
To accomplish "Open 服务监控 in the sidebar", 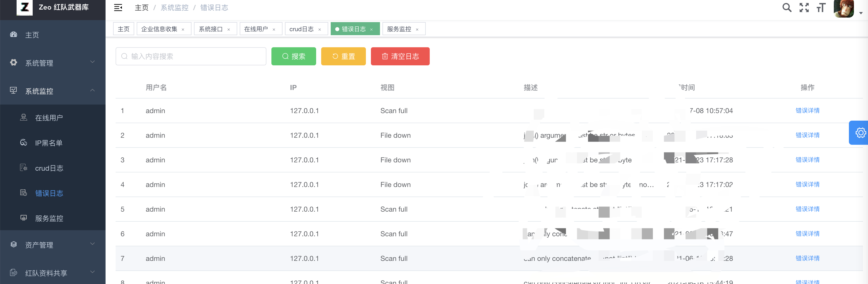I will click(49, 218).
